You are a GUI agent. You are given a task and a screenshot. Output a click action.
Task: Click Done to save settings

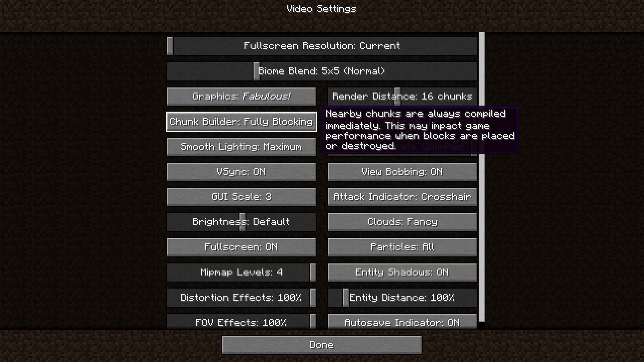[x=322, y=345]
